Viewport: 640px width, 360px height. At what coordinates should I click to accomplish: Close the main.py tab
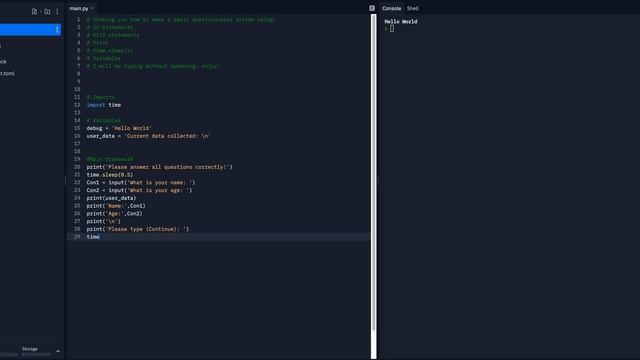[x=93, y=8]
